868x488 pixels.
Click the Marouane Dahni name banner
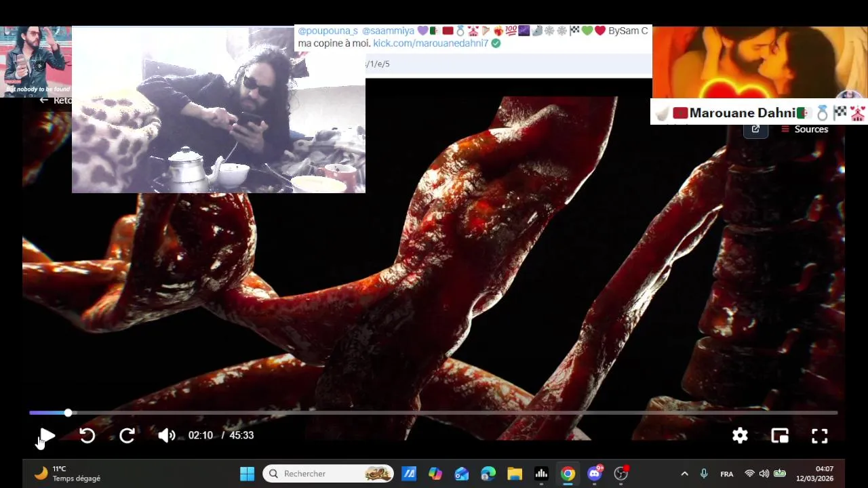coord(759,112)
